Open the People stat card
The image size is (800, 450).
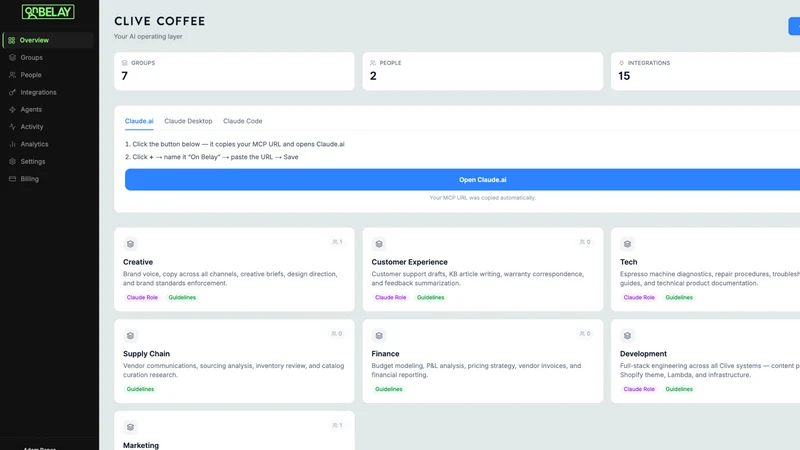coord(483,71)
